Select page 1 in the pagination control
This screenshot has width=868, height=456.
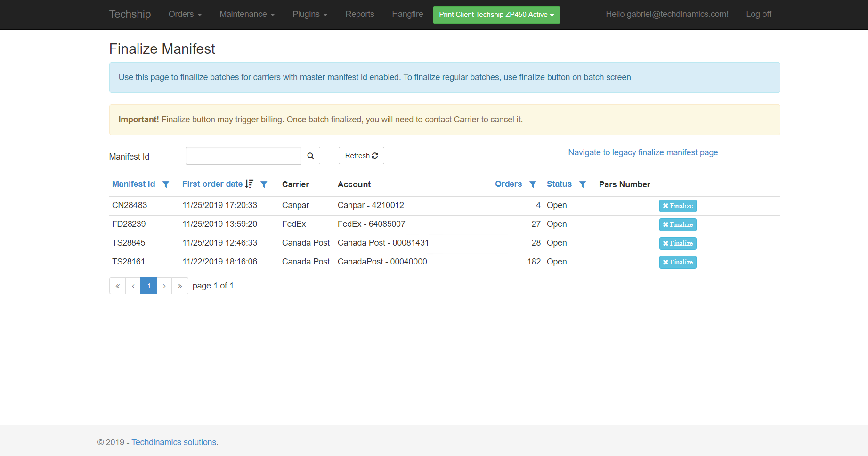(148, 286)
